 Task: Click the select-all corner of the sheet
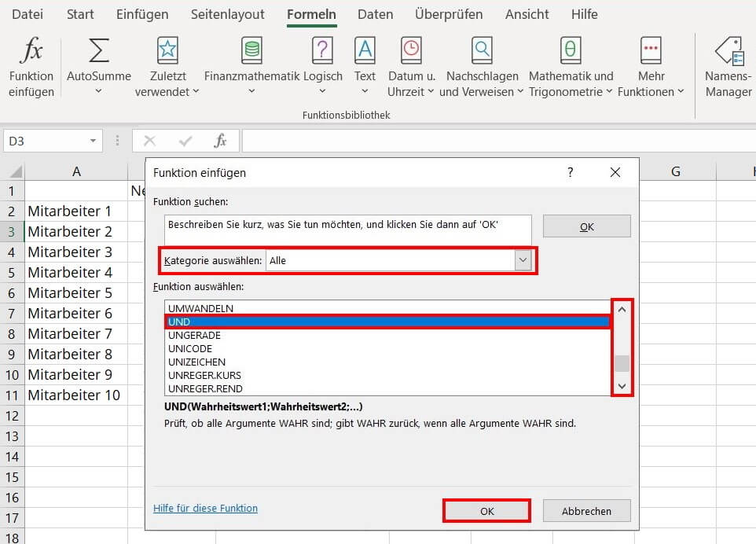tap(16, 171)
